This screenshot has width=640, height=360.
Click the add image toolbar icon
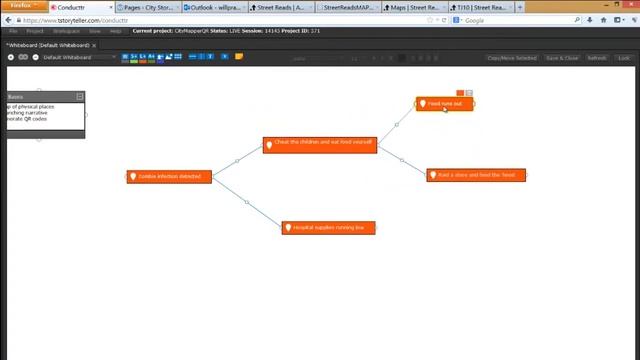click(169, 57)
